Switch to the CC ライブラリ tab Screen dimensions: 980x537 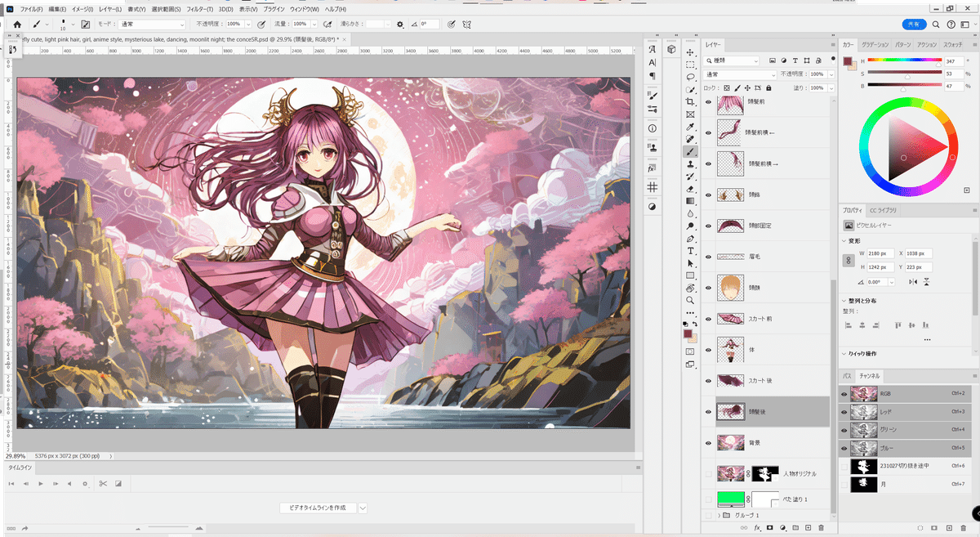884,210
